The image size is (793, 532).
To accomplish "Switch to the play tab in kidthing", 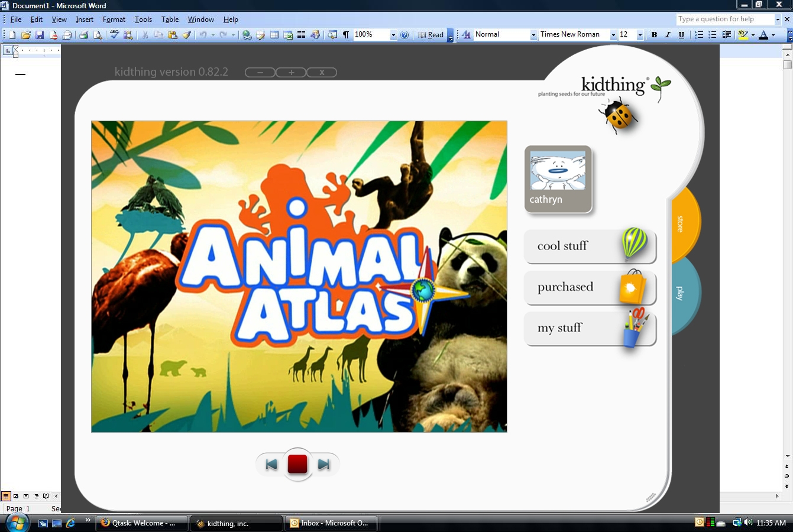I will pyautogui.click(x=684, y=293).
